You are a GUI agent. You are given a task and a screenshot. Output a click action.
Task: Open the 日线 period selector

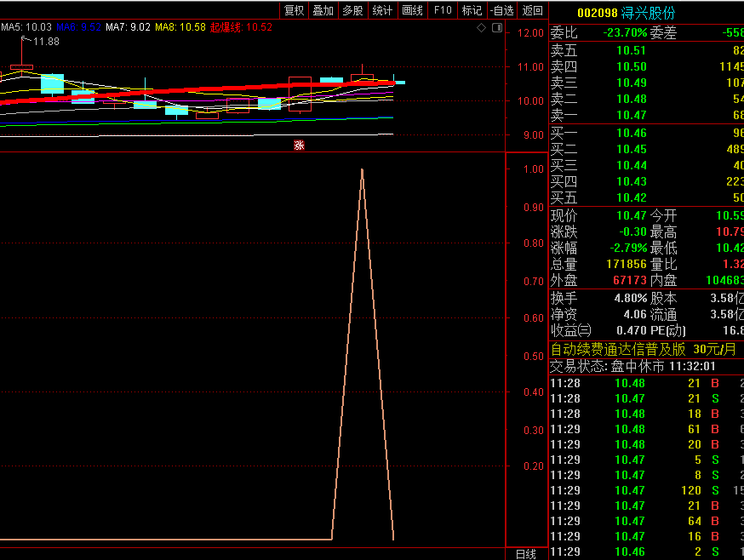click(x=526, y=554)
